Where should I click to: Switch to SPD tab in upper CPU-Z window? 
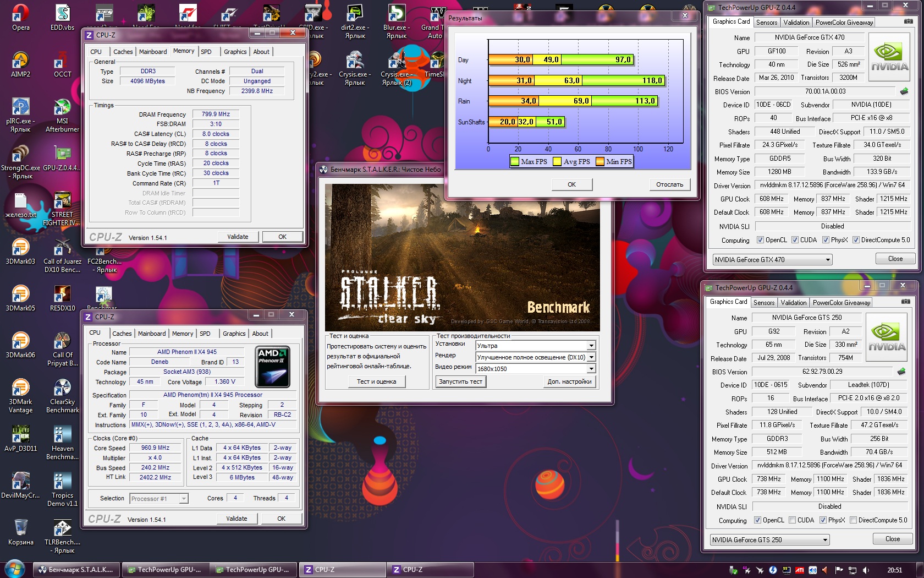(206, 52)
